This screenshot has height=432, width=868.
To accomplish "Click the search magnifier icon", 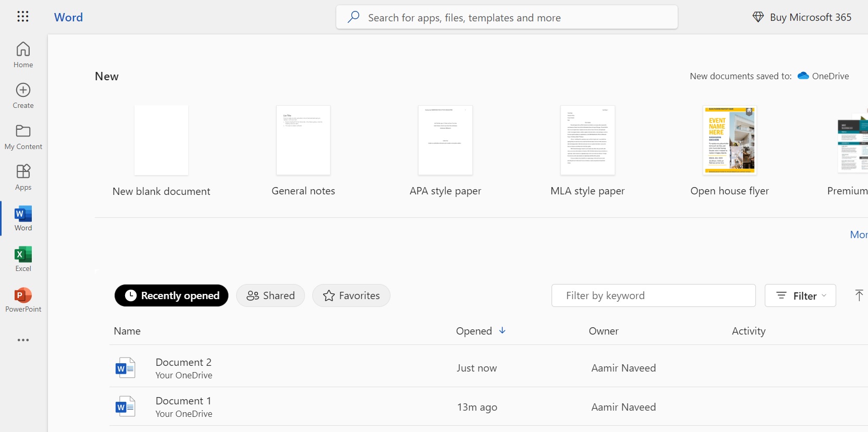I will pyautogui.click(x=353, y=17).
